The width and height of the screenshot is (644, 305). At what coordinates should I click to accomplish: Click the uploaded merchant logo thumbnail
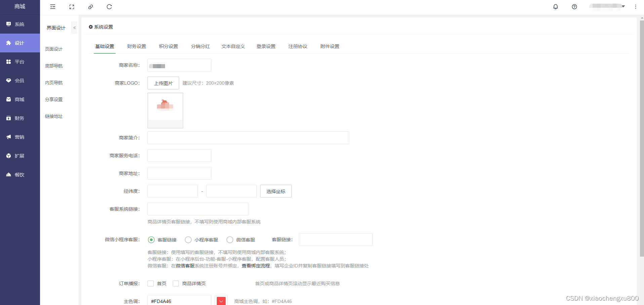click(x=165, y=111)
